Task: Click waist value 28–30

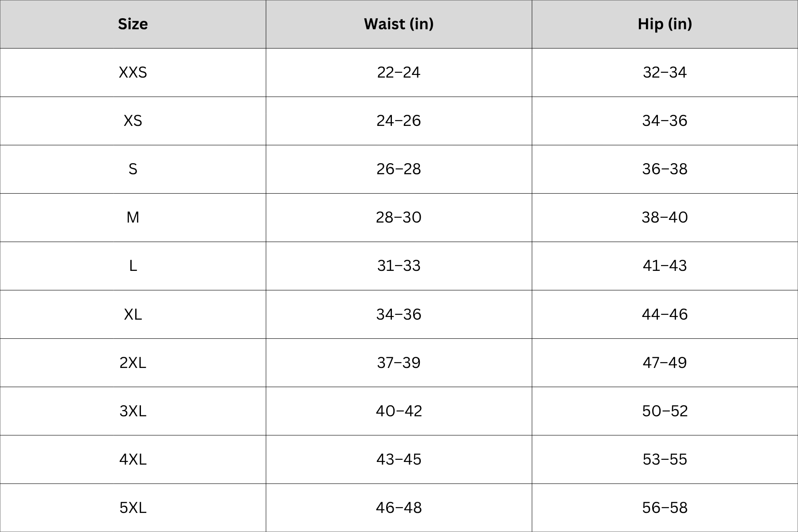Action: tap(399, 217)
